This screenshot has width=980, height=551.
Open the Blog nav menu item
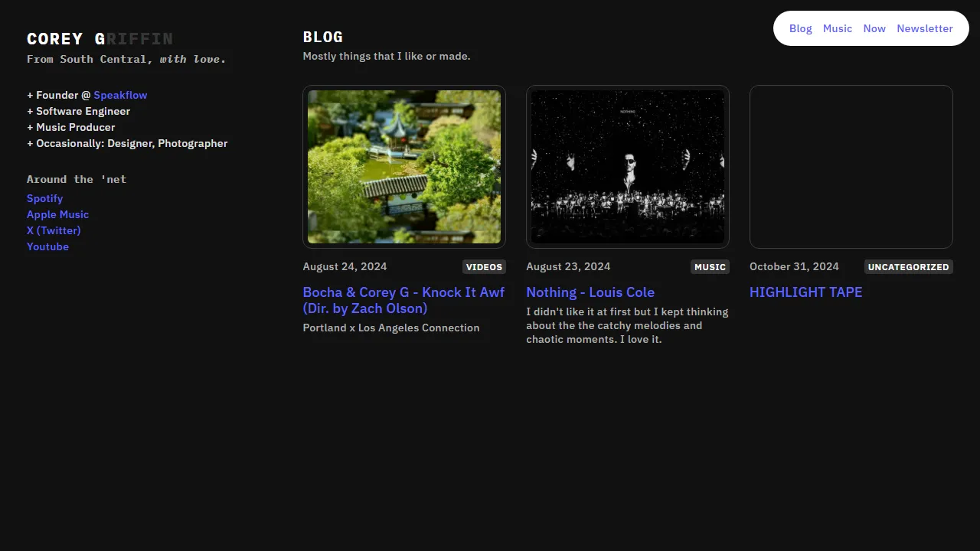pos(800,28)
